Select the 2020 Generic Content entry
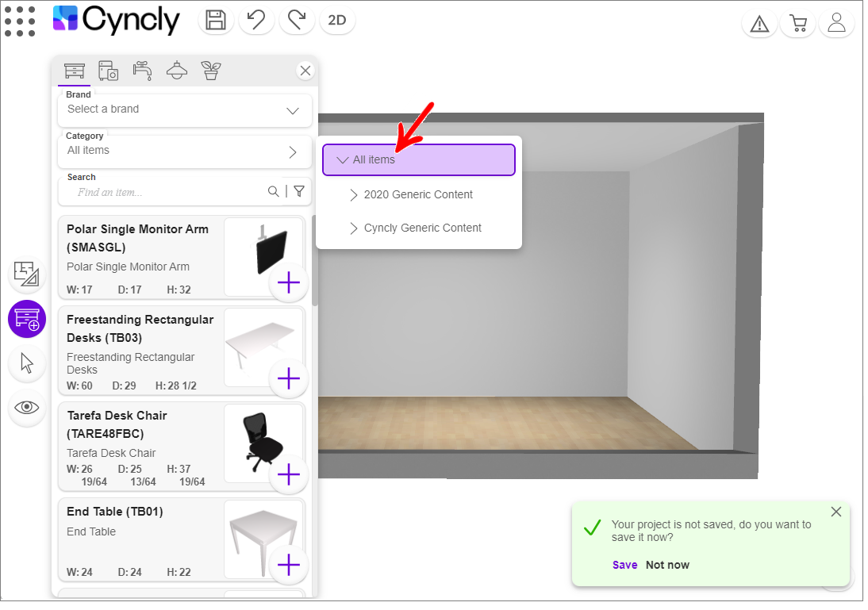The image size is (868, 610). (x=418, y=195)
